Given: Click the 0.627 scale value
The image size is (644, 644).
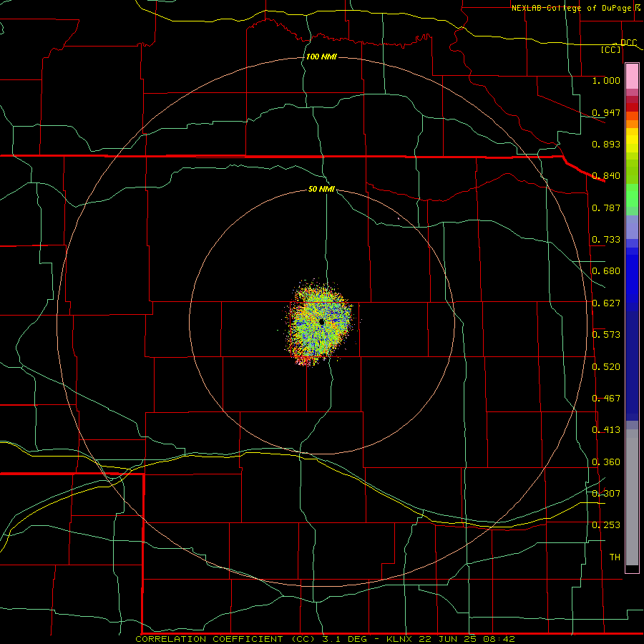Looking at the screenshot, I should (x=606, y=303).
